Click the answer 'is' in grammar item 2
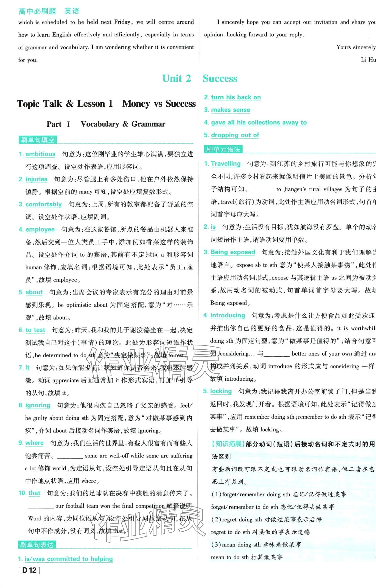 pyautogui.click(x=213, y=227)
